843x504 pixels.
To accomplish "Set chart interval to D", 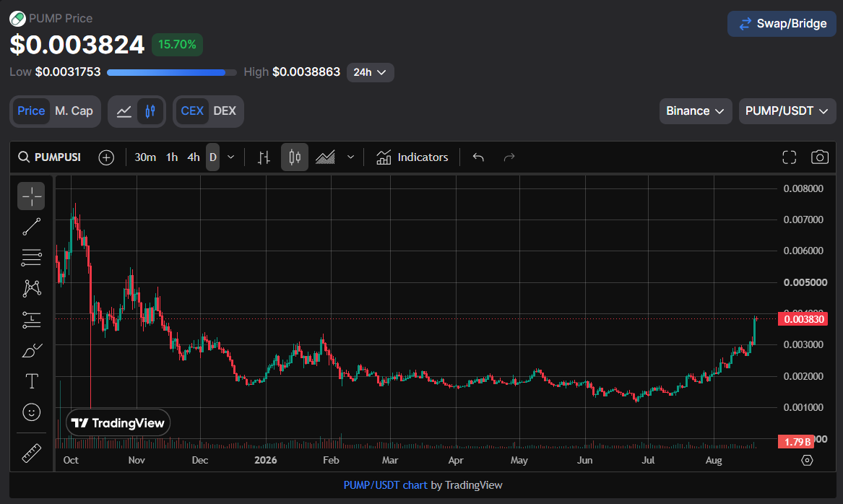I will (x=213, y=157).
